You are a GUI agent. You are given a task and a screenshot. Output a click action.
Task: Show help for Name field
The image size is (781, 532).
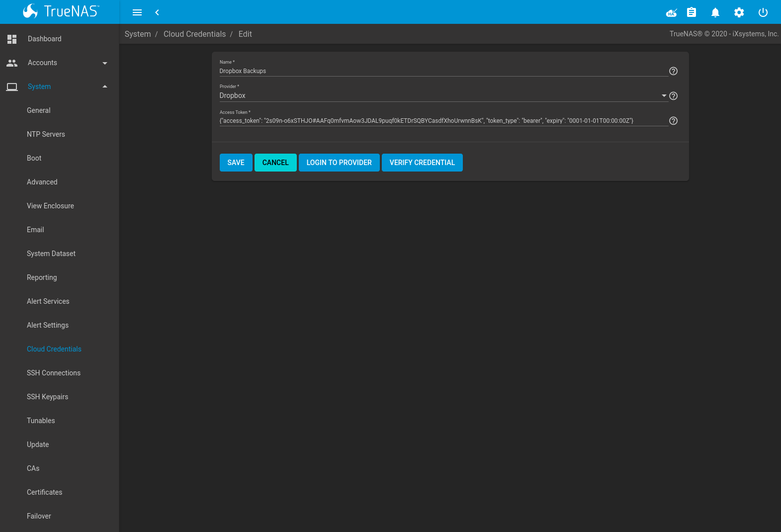tap(673, 71)
